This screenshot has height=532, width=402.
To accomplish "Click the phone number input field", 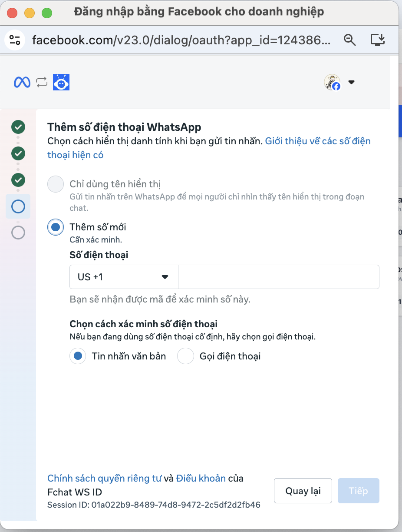I will point(279,277).
